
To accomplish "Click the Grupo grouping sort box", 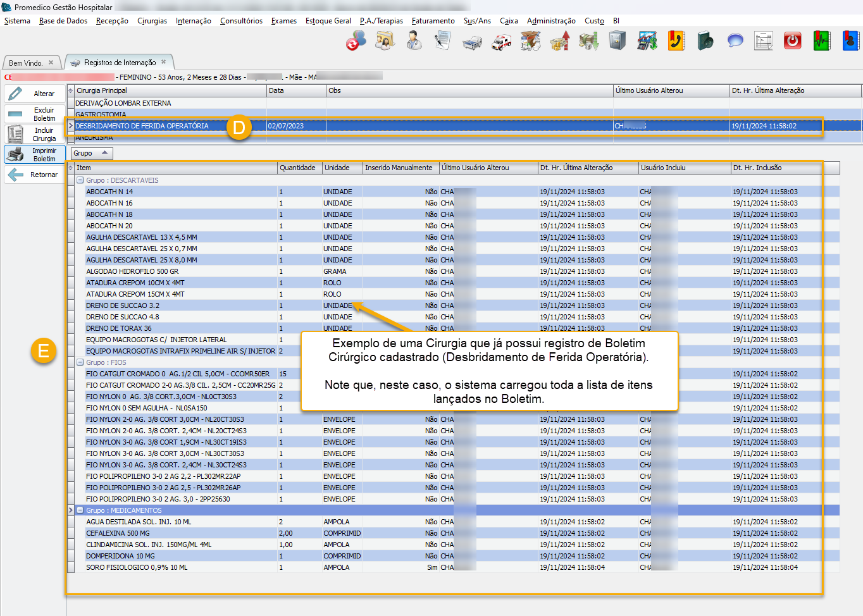I will pos(91,153).
